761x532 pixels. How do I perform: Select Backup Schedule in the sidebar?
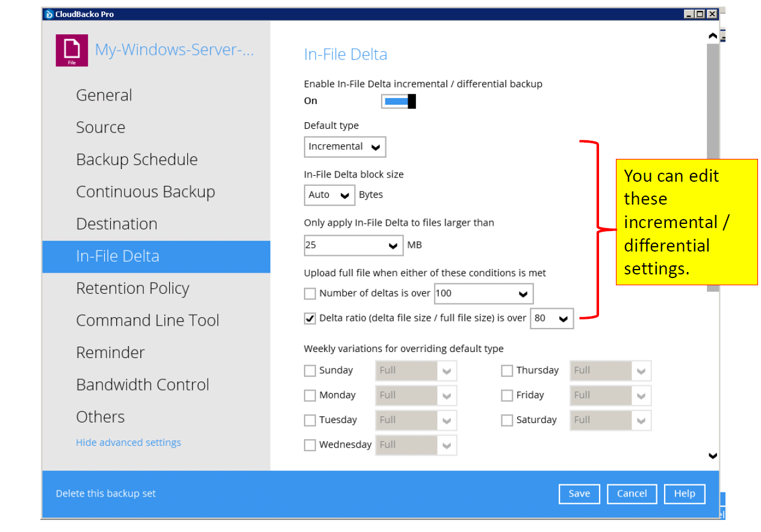(157, 160)
